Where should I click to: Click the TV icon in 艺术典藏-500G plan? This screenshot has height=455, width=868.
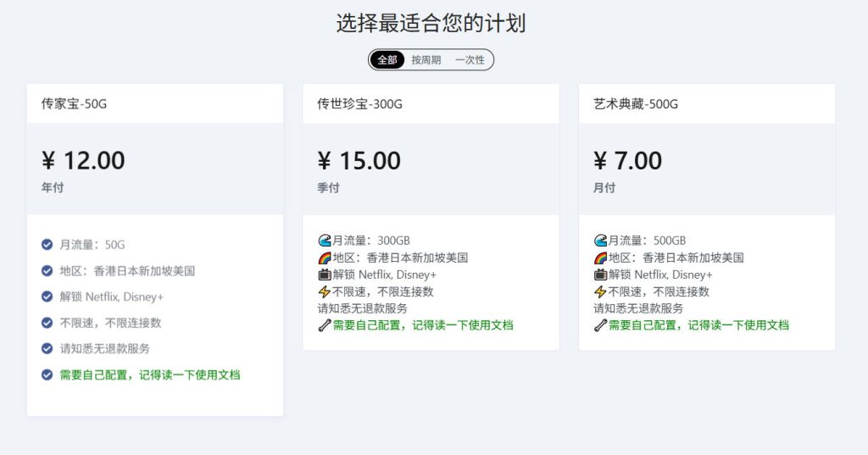click(601, 275)
